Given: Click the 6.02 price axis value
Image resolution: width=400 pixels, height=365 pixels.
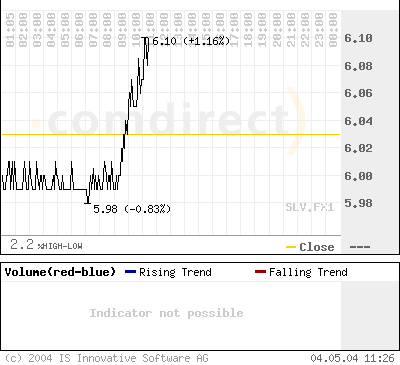Looking at the screenshot, I should (358, 148).
